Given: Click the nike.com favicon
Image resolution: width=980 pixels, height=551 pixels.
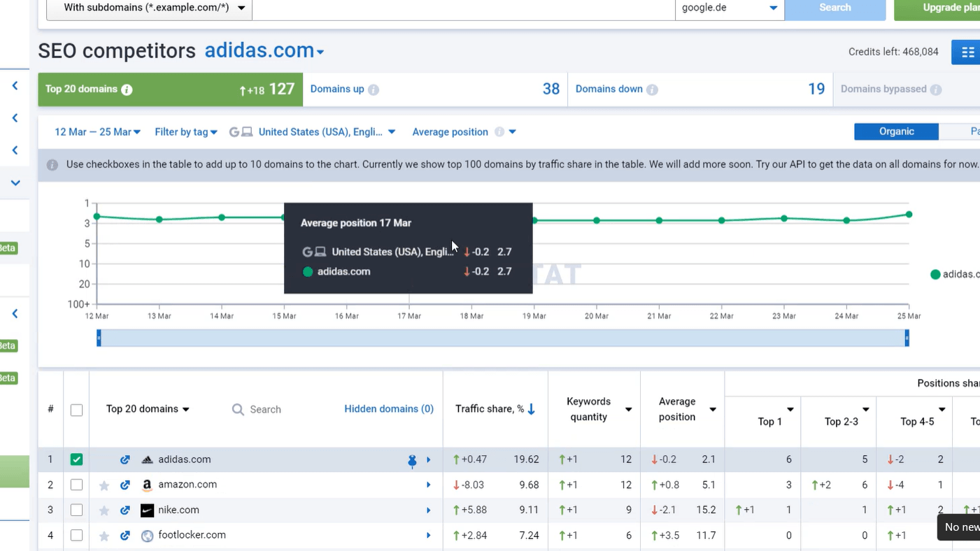Looking at the screenshot, I should [x=147, y=510].
